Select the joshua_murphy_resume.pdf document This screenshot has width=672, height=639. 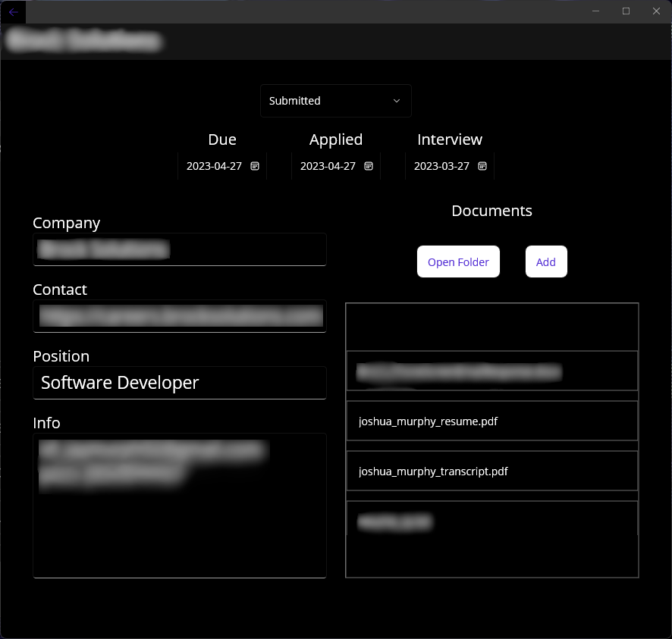[x=491, y=421]
